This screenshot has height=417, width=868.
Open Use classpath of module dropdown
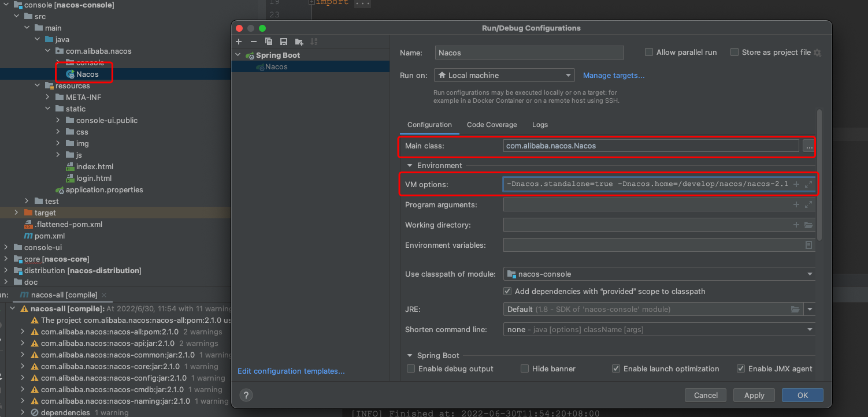pos(659,274)
